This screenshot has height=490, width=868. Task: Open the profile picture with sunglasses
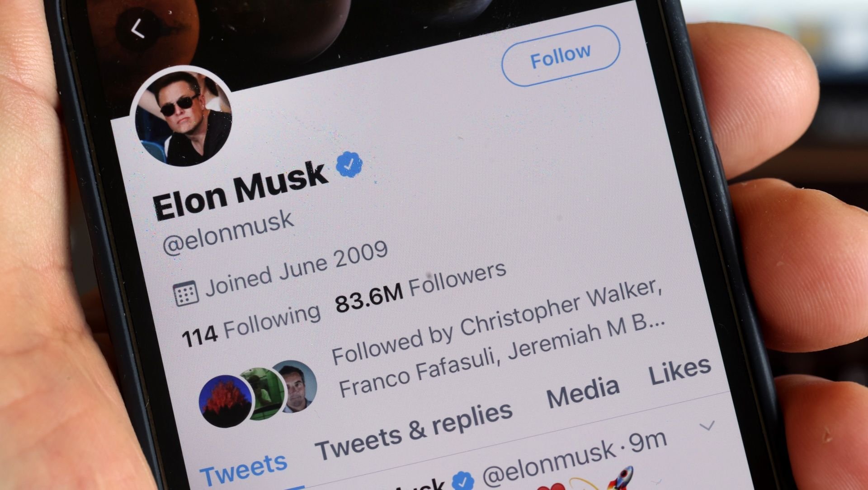pos(184,118)
